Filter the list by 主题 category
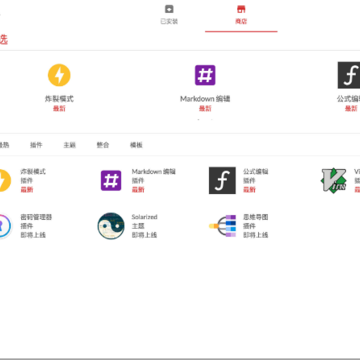The image size is (360, 360). pos(70,145)
